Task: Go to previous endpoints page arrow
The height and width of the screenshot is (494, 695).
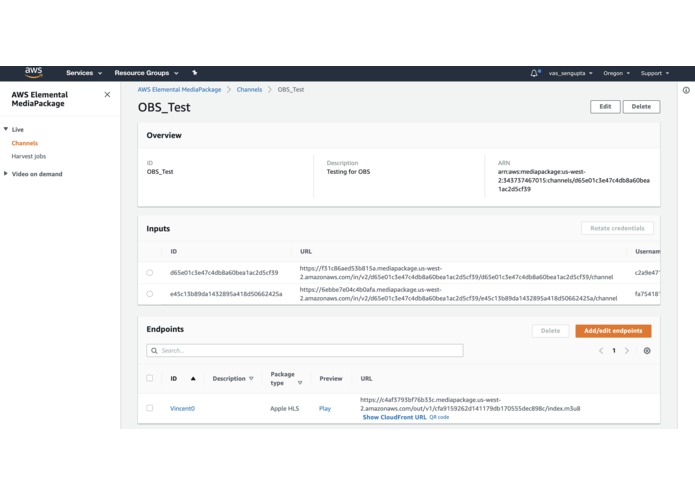Action: coord(601,350)
